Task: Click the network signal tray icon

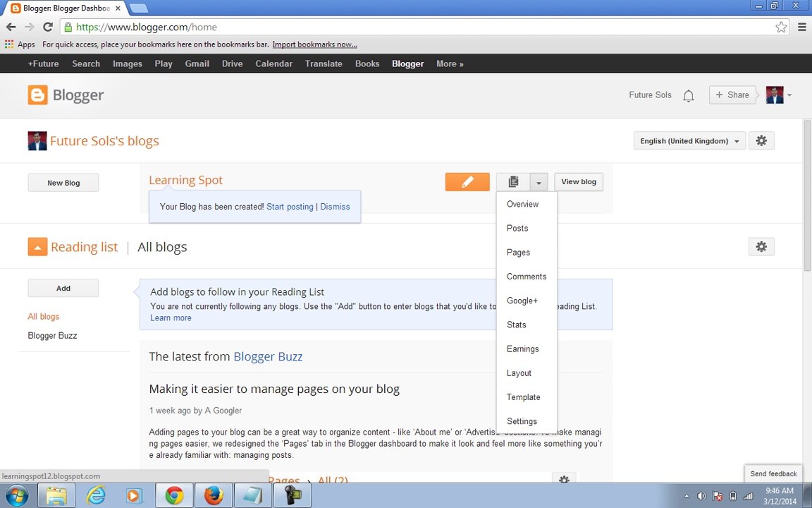Action: click(748, 496)
